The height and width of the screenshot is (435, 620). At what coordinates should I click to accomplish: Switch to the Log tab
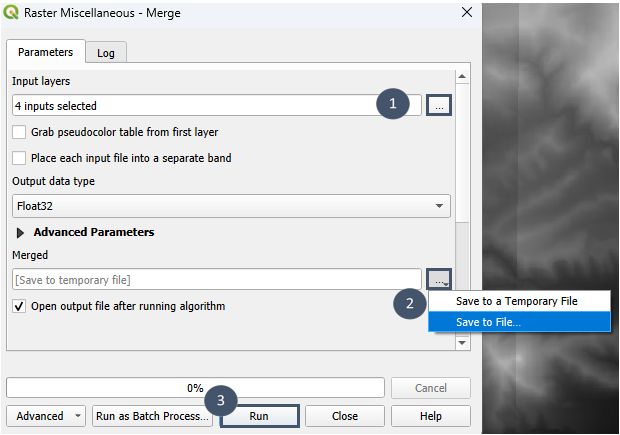click(105, 53)
